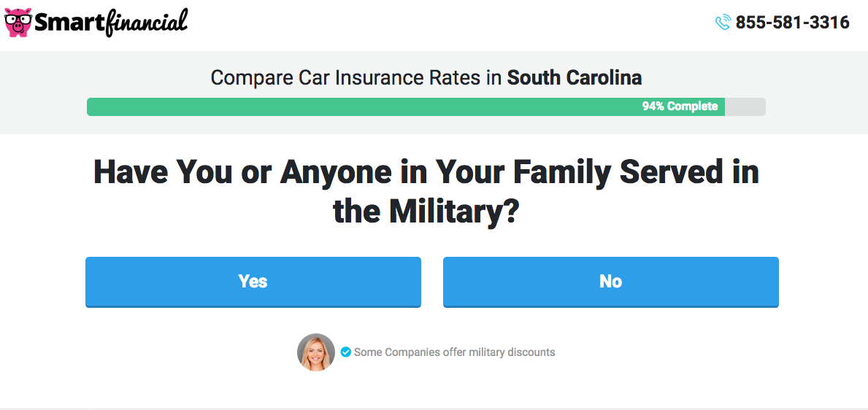The width and height of the screenshot is (868, 410).
Task: Click the 94% Complete label
Action: point(680,107)
